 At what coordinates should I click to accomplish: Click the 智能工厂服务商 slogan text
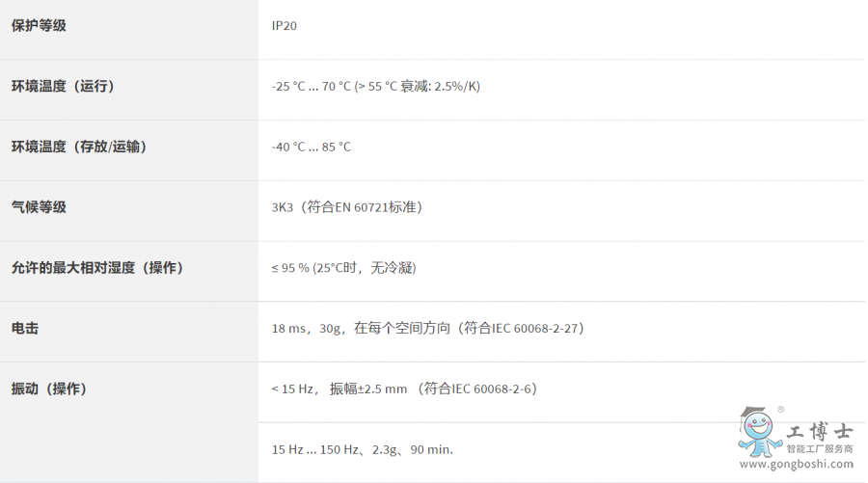coord(819,448)
